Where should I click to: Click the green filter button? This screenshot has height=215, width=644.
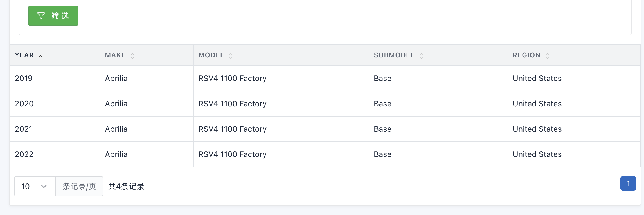click(53, 16)
